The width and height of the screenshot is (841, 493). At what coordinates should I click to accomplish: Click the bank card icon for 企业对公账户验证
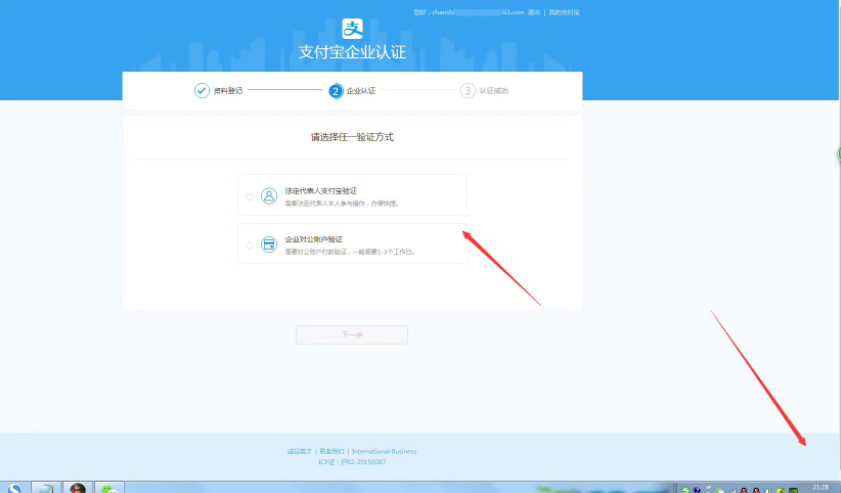pos(269,244)
